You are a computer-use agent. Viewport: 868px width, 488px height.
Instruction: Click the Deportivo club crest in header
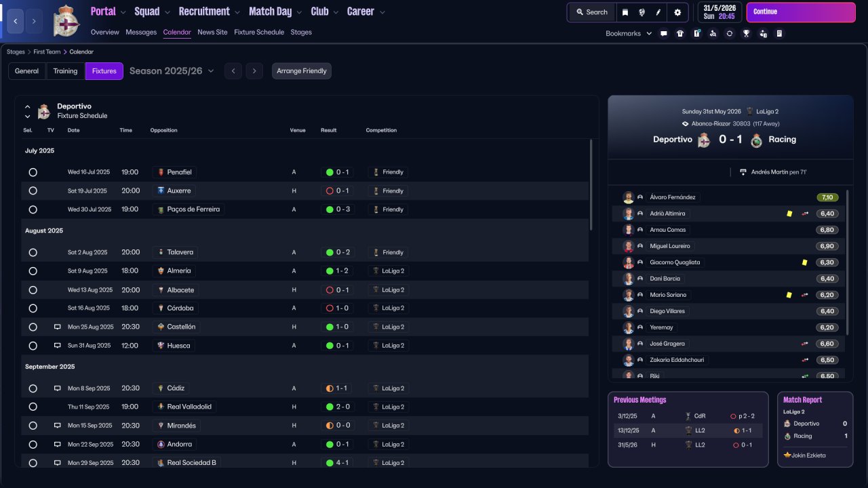pyautogui.click(x=66, y=20)
